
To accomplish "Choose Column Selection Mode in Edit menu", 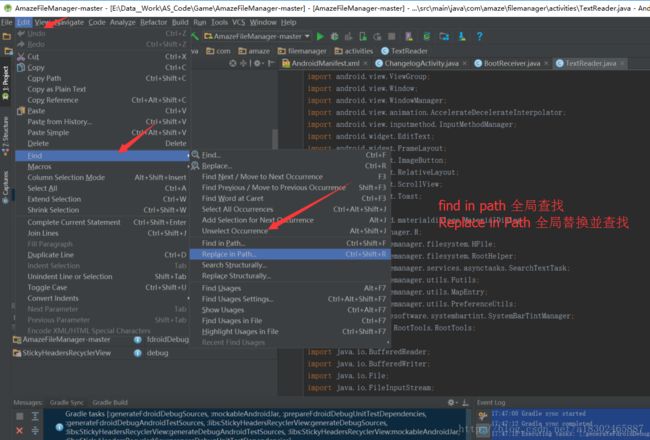I will tap(102, 177).
